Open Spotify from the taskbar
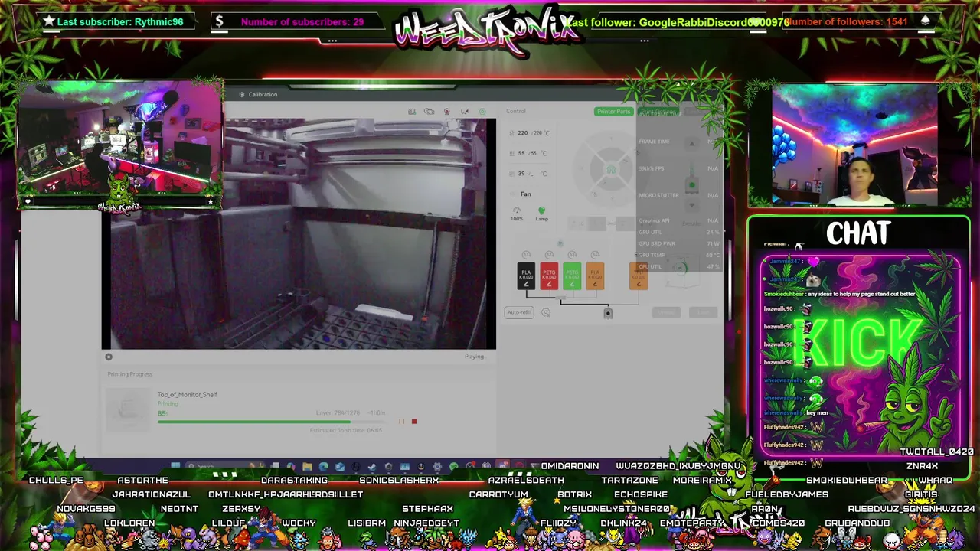Image resolution: width=980 pixels, height=551 pixels. [x=454, y=466]
